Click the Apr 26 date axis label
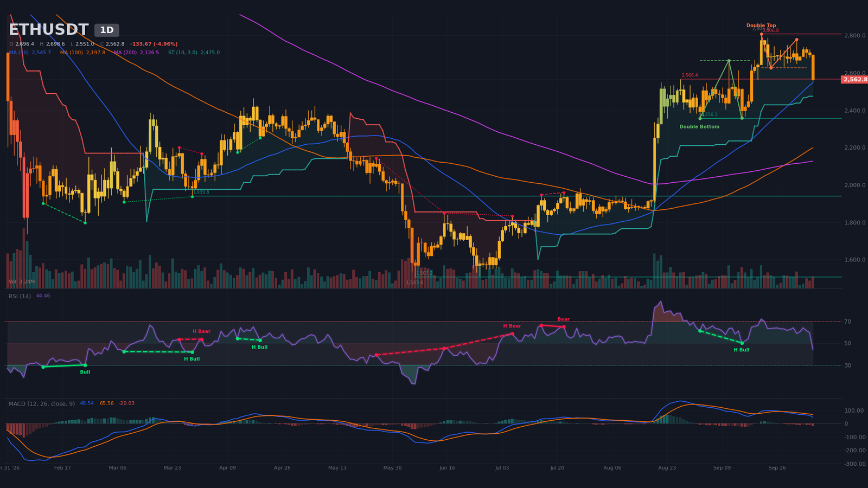Viewport: 868px width, 488px height. click(282, 468)
